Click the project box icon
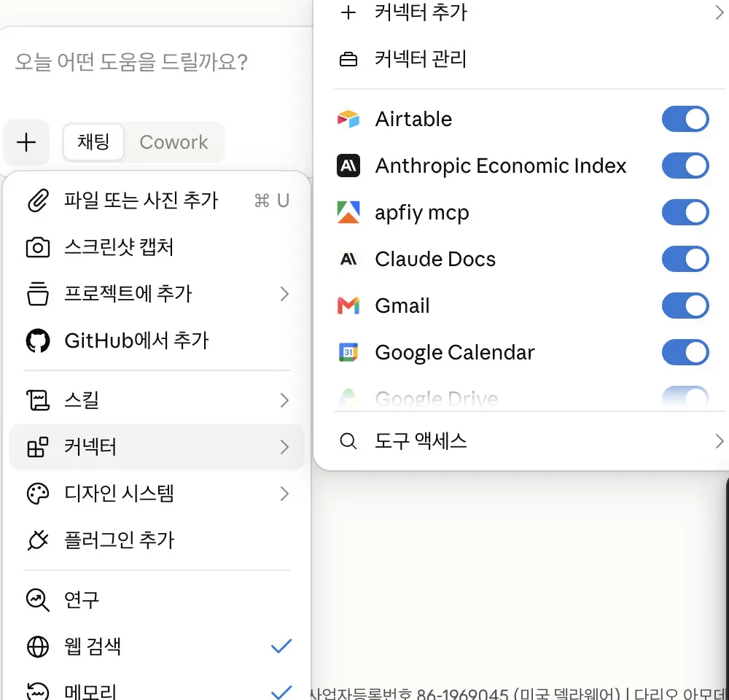 [38, 293]
